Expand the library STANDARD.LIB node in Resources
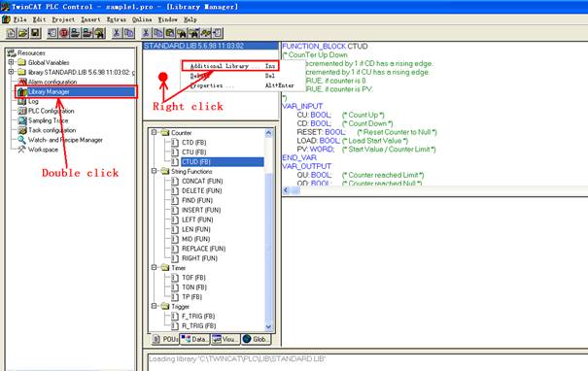 tap(12, 72)
